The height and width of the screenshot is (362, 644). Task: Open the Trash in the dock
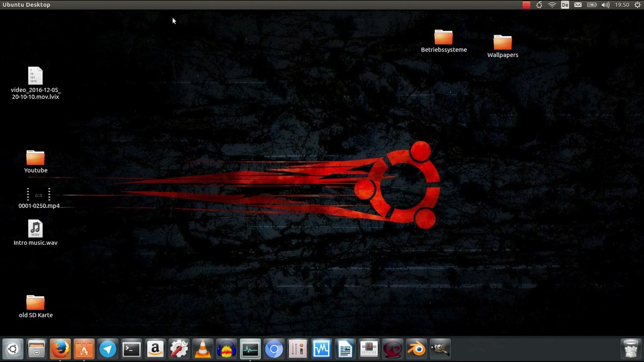click(x=630, y=349)
